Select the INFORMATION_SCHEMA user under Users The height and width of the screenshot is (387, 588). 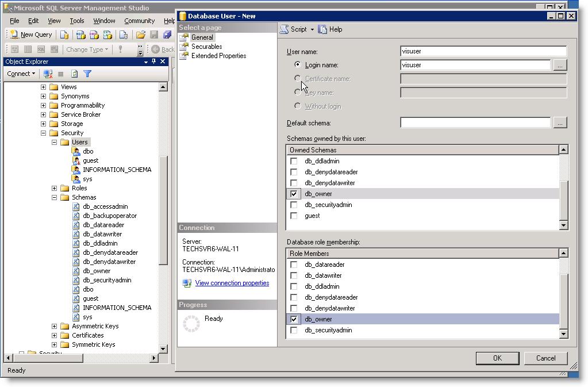pyautogui.click(x=117, y=170)
